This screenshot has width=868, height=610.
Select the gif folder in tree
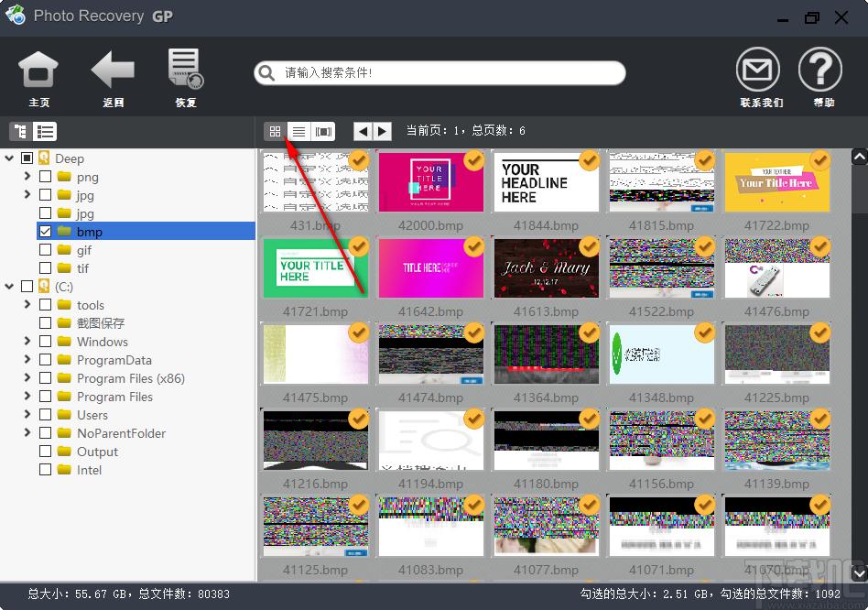83,250
